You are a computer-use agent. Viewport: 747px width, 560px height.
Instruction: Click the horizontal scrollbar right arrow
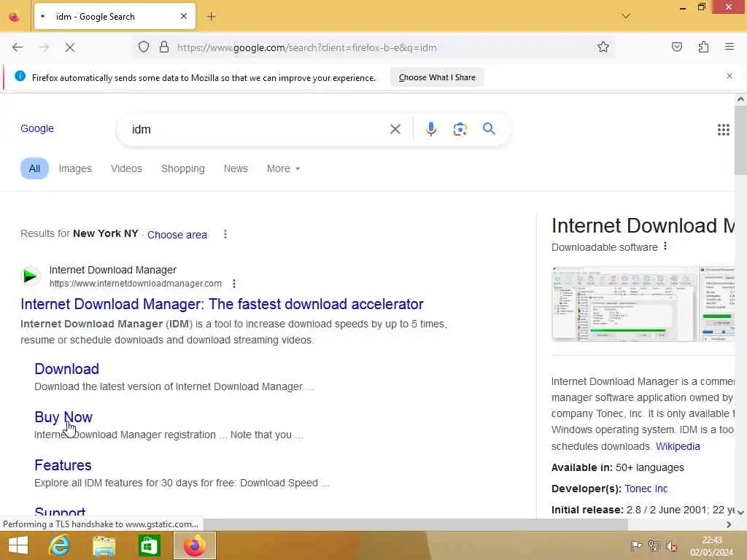729,524
